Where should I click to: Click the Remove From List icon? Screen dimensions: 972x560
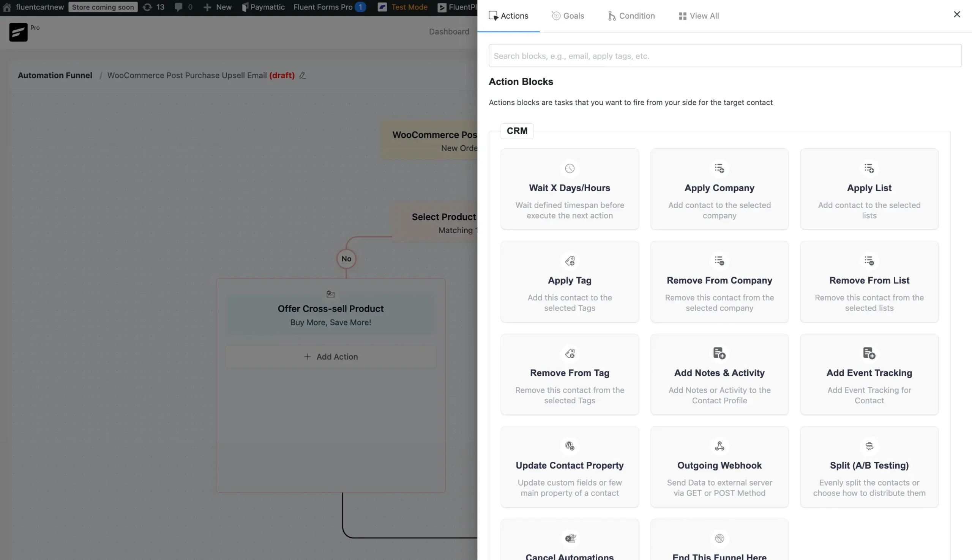point(869,261)
